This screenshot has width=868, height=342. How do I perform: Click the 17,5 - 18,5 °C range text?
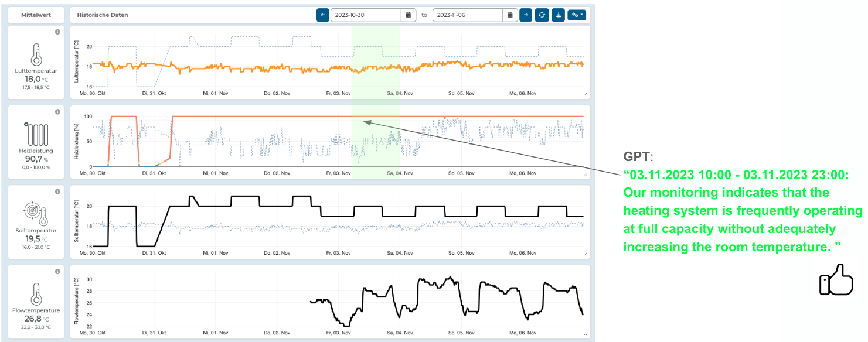(36, 87)
